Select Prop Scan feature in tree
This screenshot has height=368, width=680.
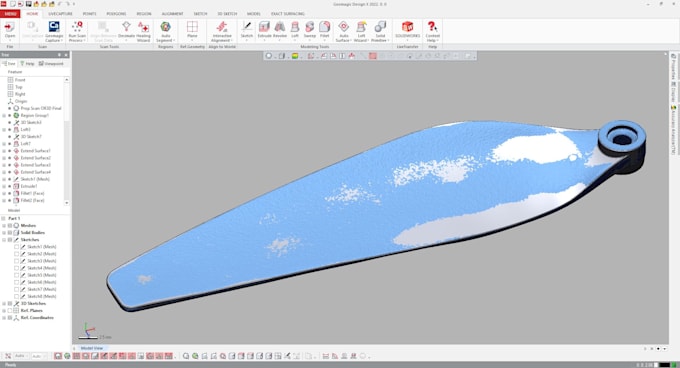pos(41,108)
